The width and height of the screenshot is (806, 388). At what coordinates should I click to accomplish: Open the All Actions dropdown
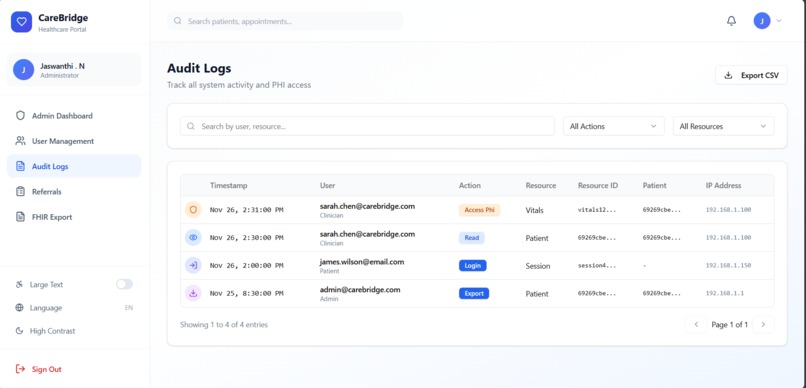point(614,126)
